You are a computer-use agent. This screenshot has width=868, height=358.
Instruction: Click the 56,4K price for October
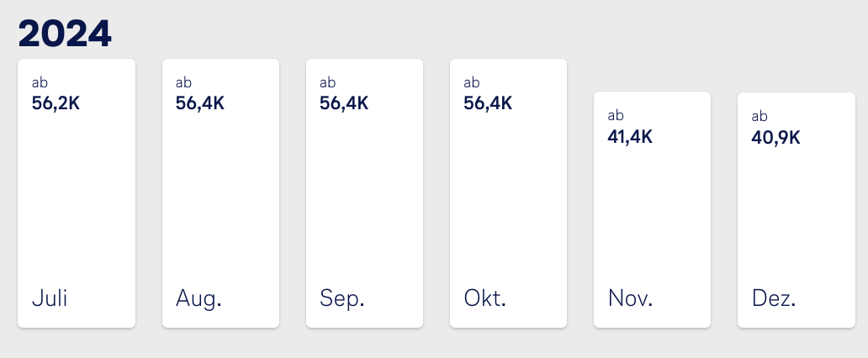tap(488, 103)
